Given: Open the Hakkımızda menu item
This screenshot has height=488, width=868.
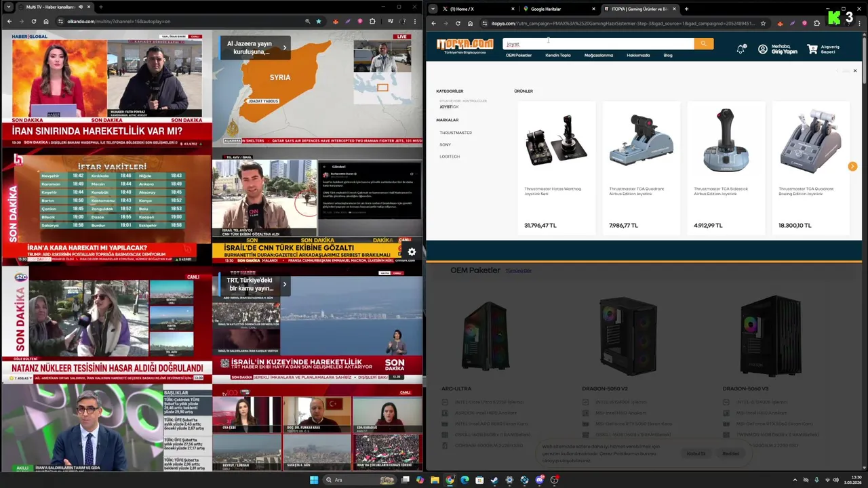Looking at the screenshot, I should 638,56.
